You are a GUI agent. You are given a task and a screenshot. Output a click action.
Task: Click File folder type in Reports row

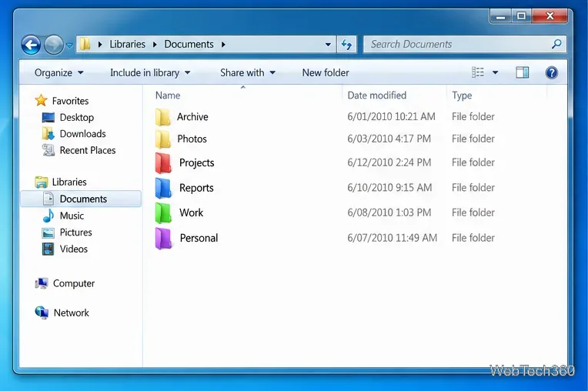coord(473,188)
